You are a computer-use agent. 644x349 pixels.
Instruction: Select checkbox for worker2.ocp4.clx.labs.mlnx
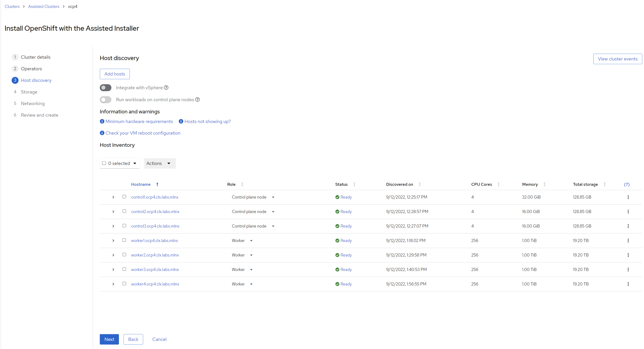point(124,255)
